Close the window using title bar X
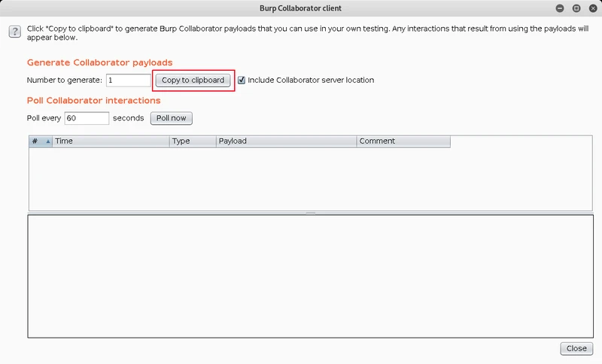602x364 pixels. click(593, 8)
